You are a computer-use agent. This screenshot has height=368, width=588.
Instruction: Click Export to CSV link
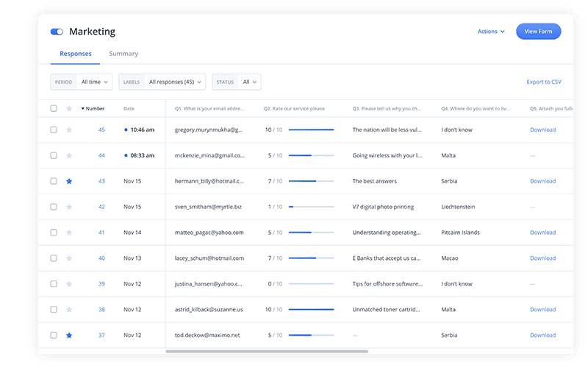(544, 82)
